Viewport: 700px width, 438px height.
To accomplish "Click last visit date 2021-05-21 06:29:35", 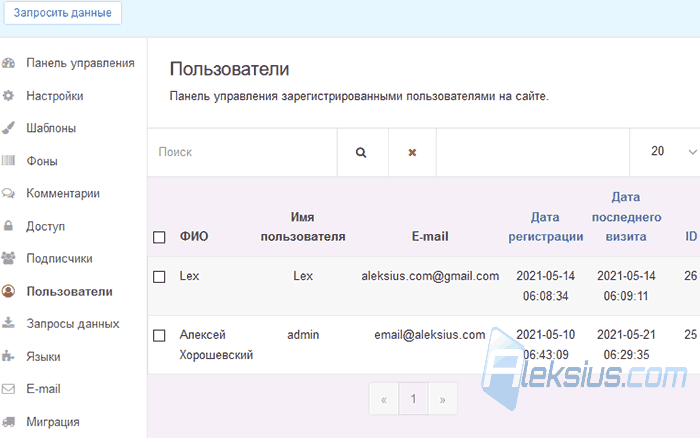I will click(626, 344).
